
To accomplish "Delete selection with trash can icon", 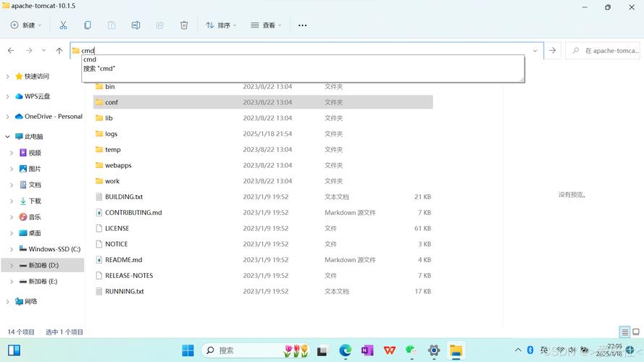I will point(184,25).
